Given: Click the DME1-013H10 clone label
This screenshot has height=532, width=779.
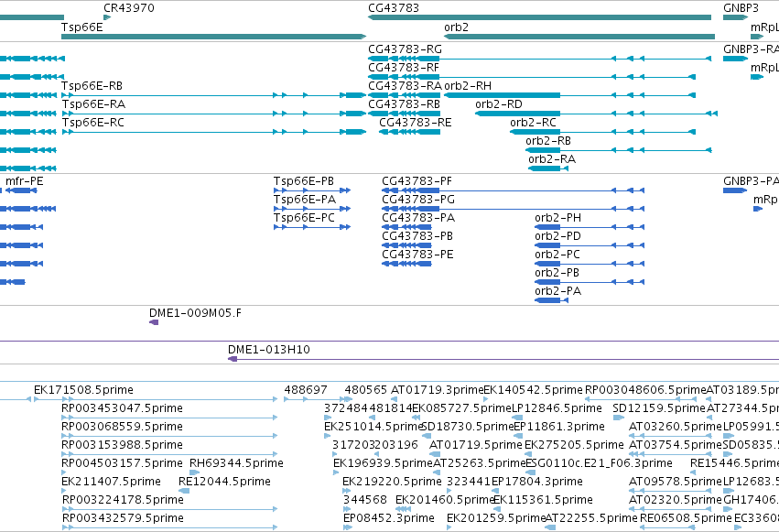Looking at the screenshot, I should coord(269,350).
